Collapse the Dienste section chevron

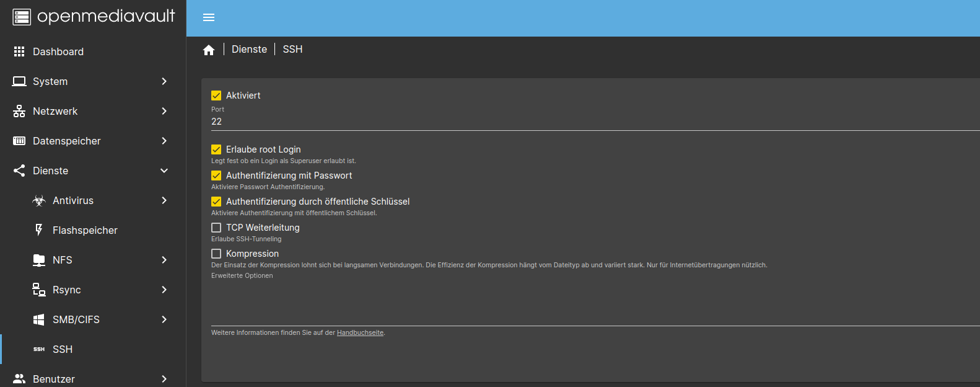click(164, 171)
